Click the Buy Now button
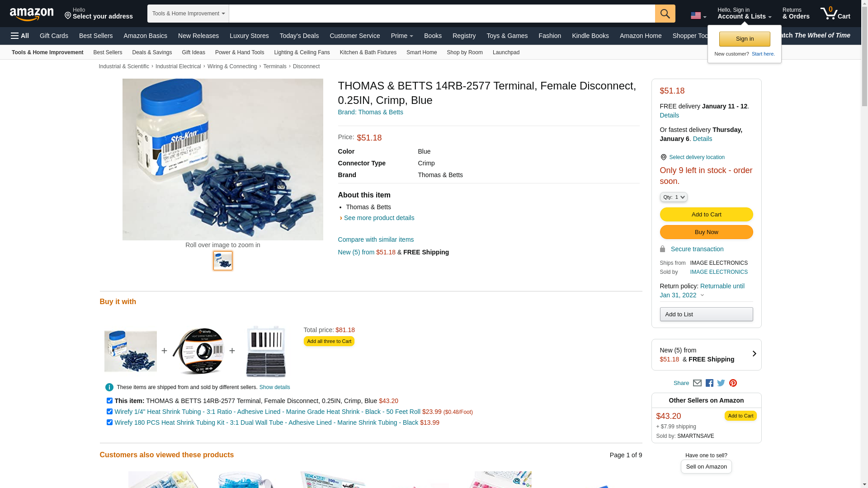This screenshot has height=488, width=868. point(706,232)
